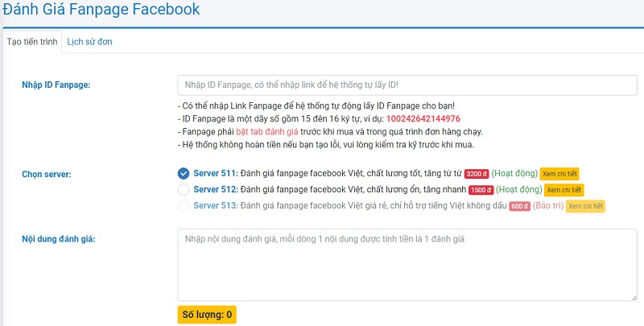Image resolution: width=644 pixels, height=326 pixels.
Task: Click the 600 đ price badge
Action: point(519,206)
